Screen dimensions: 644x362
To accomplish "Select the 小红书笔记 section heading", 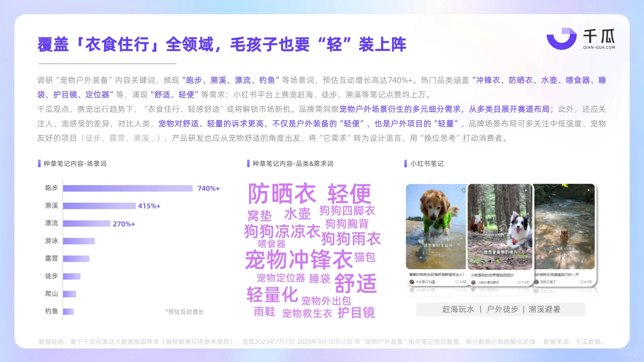I will pyautogui.click(x=427, y=164).
